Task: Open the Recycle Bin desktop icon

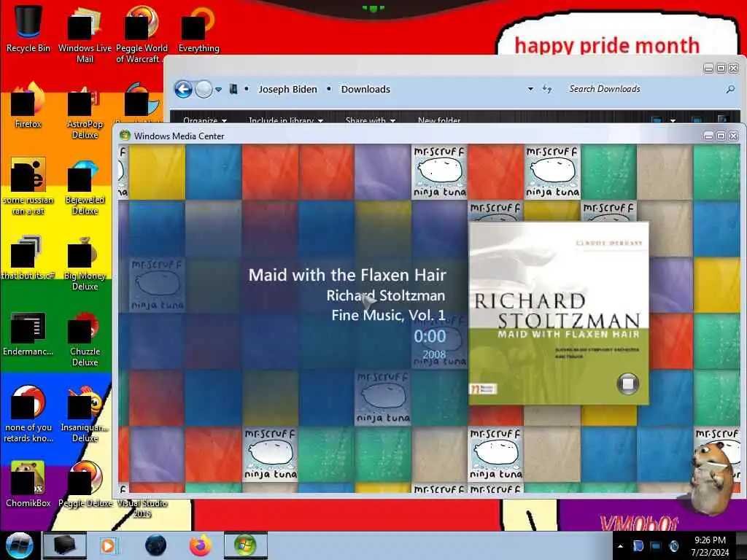Action: (28, 28)
